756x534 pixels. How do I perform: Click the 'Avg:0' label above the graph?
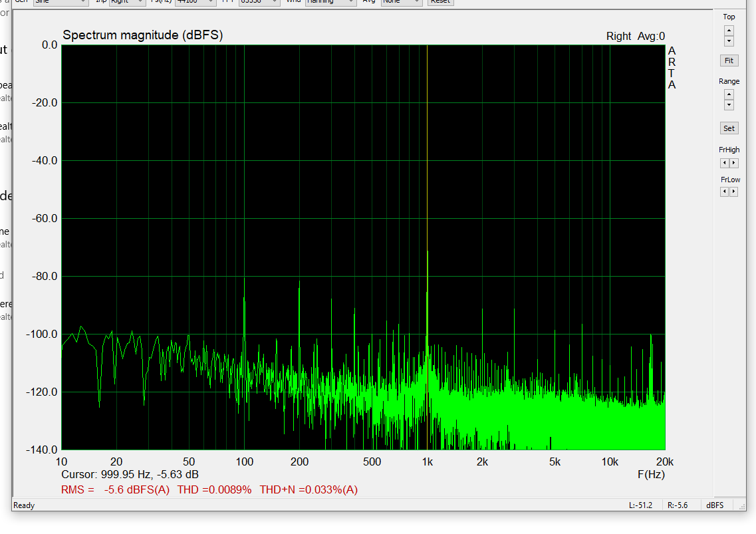[652, 36]
